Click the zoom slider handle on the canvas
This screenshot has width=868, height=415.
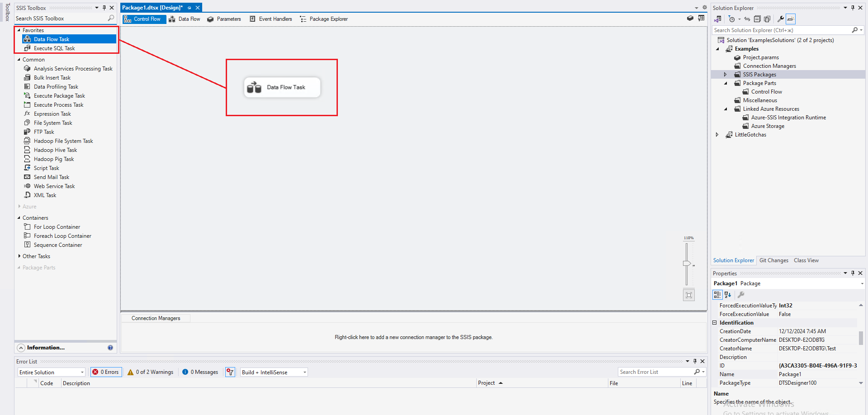coord(687,264)
